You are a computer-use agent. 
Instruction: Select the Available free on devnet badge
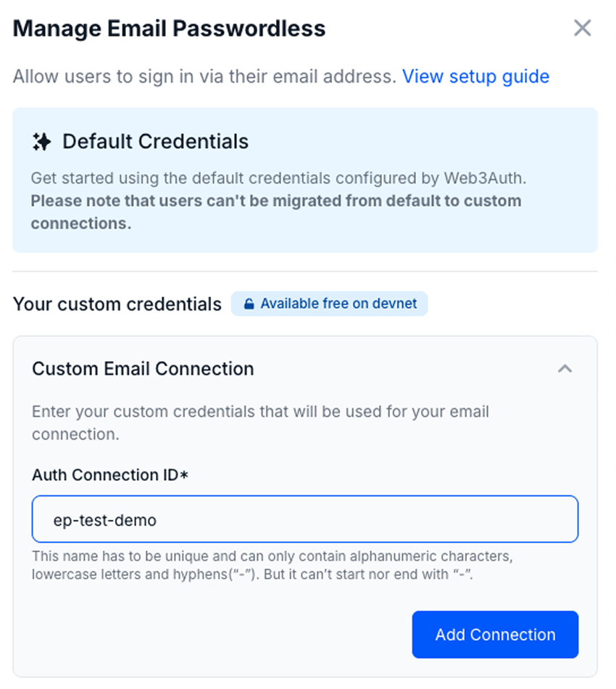[330, 303]
